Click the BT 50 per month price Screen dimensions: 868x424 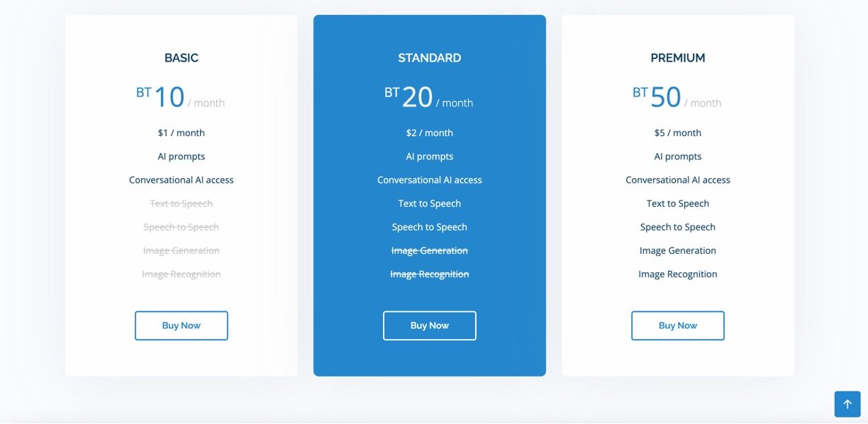(x=677, y=98)
